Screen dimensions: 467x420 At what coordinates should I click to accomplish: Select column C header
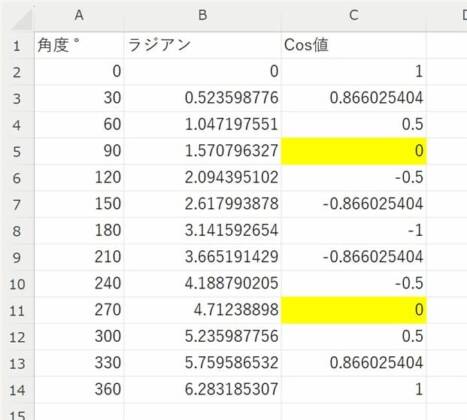coord(354,16)
